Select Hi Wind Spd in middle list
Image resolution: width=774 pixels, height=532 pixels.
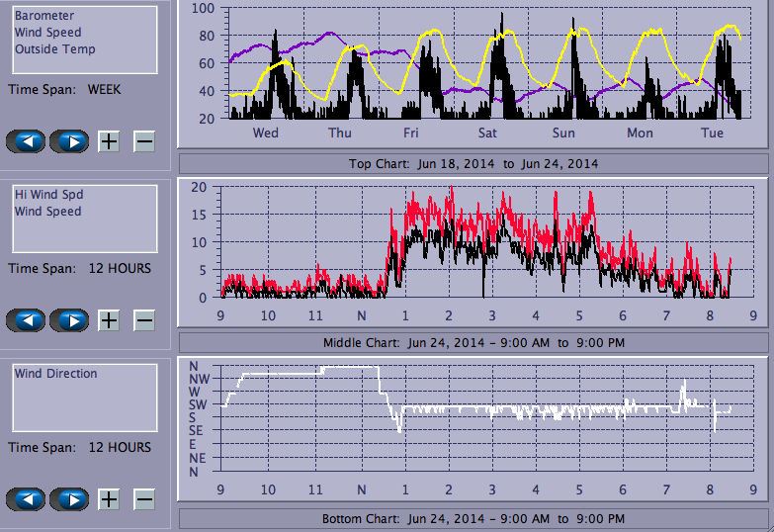point(47,195)
